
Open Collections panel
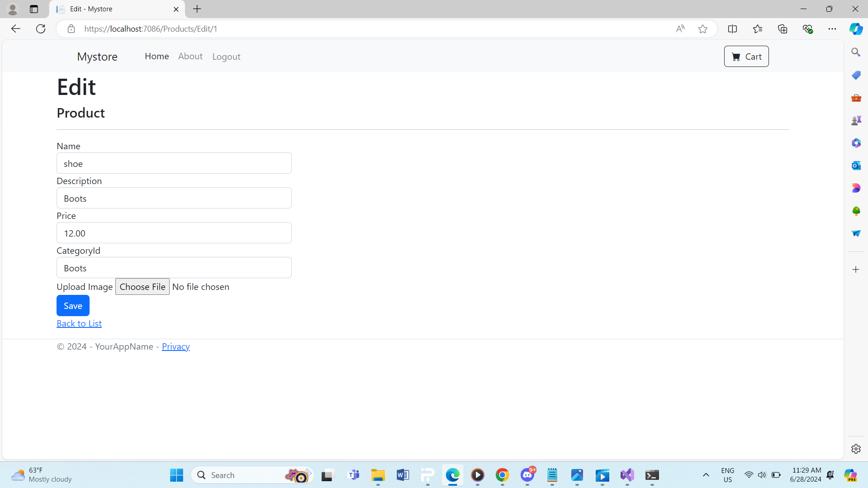(783, 29)
